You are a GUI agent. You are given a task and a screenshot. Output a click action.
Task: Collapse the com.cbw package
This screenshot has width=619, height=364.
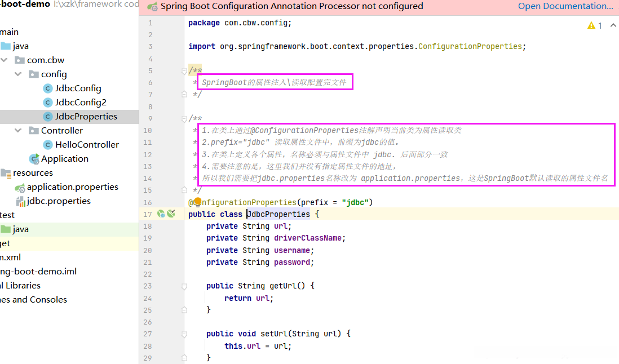coord(5,60)
